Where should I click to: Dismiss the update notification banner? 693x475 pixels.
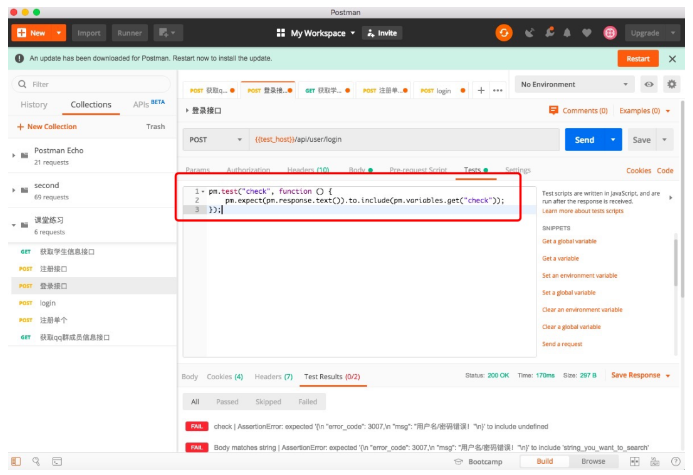[672, 59]
